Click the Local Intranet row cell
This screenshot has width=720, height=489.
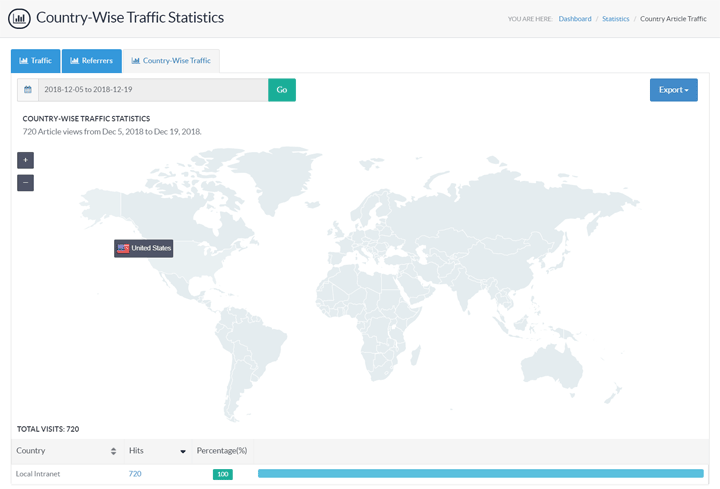pyautogui.click(x=38, y=474)
